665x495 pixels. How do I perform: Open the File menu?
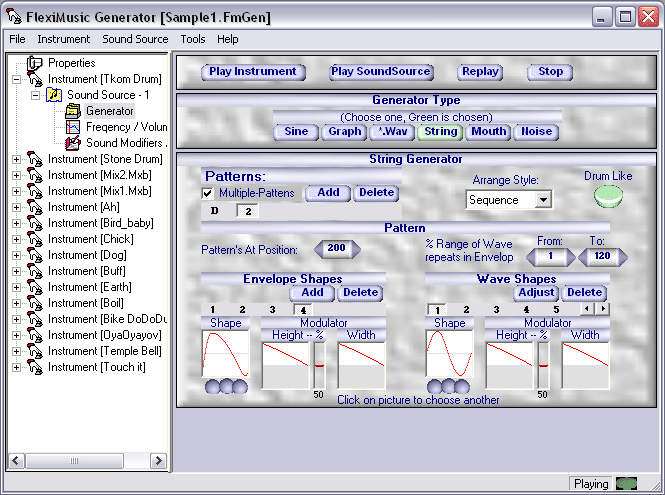click(x=17, y=39)
